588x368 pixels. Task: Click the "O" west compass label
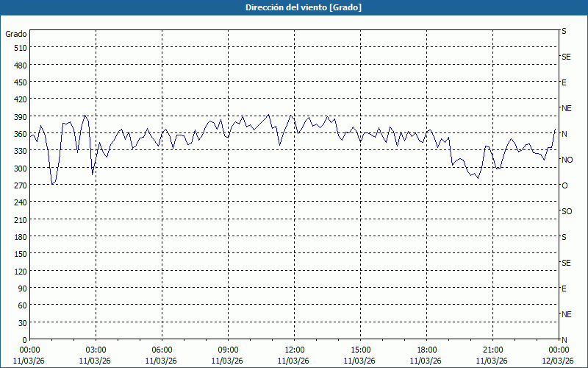pyautogui.click(x=564, y=185)
